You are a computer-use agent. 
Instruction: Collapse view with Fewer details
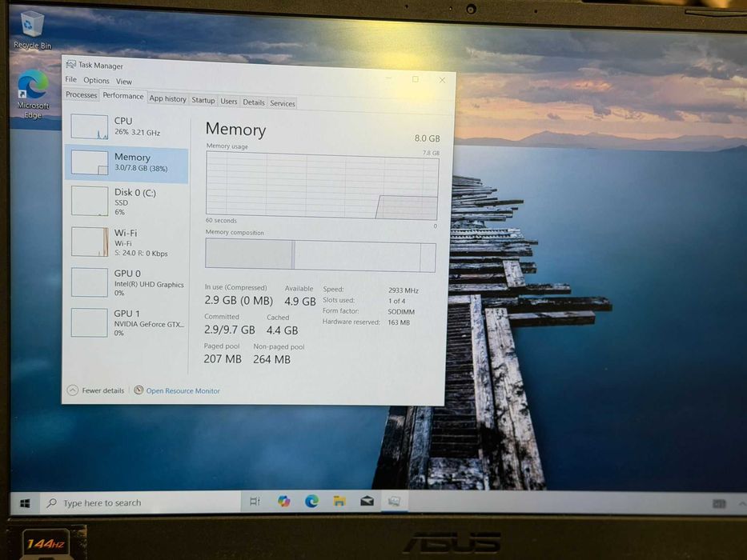96,390
